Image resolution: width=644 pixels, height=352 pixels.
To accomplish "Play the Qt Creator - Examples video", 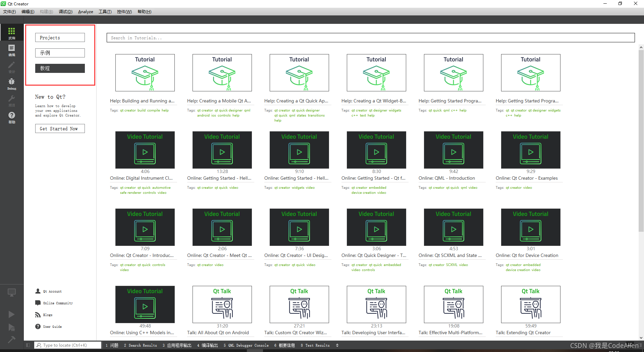I will 531,150.
